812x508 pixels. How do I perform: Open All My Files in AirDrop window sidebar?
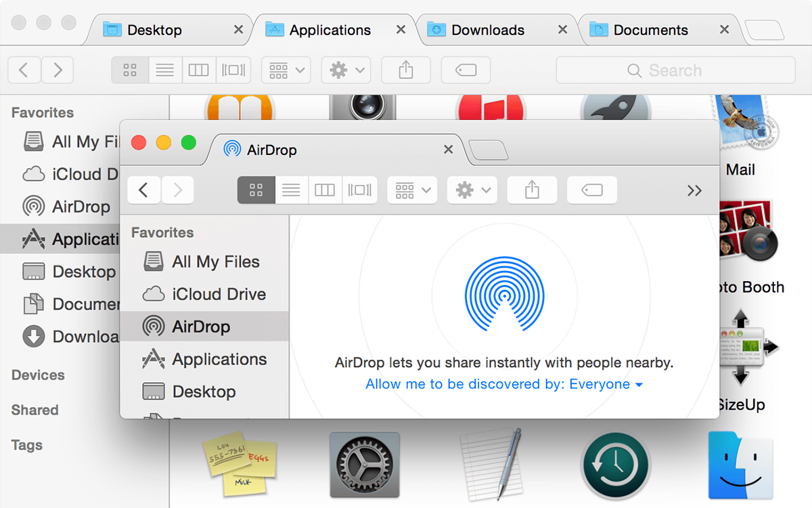[x=204, y=261]
